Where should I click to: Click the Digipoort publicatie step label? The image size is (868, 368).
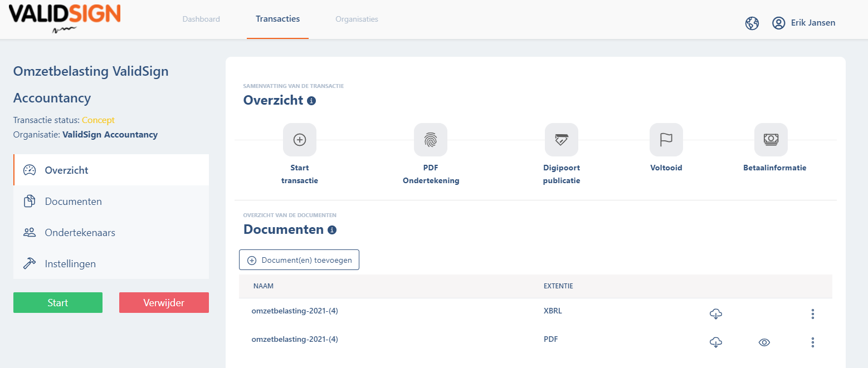point(562,174)
